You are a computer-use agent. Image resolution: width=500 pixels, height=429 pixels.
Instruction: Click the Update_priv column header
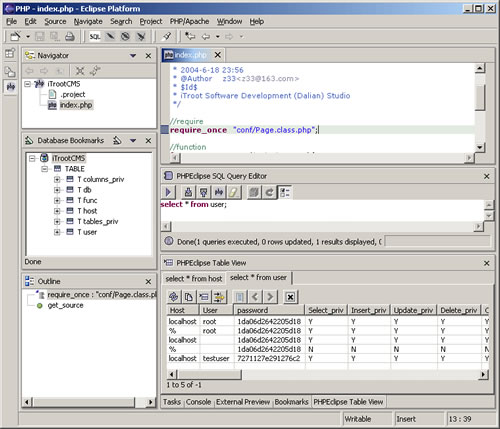click(x=413, y=310)
